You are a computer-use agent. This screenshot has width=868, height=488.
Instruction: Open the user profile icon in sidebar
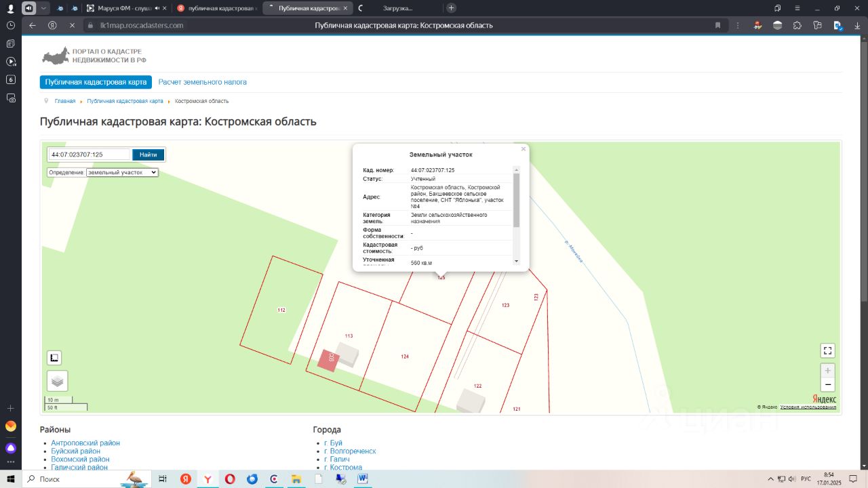coord(11,8)
